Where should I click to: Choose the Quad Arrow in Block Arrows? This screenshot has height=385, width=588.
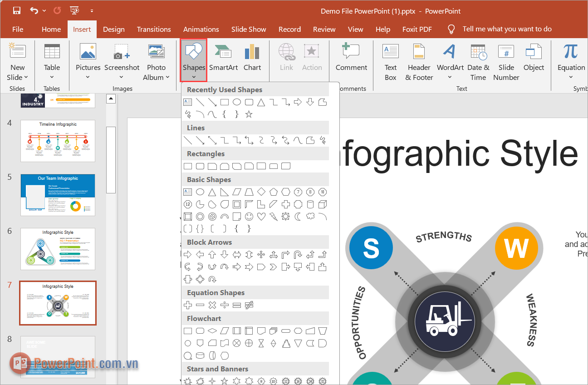tap(261, 255)
